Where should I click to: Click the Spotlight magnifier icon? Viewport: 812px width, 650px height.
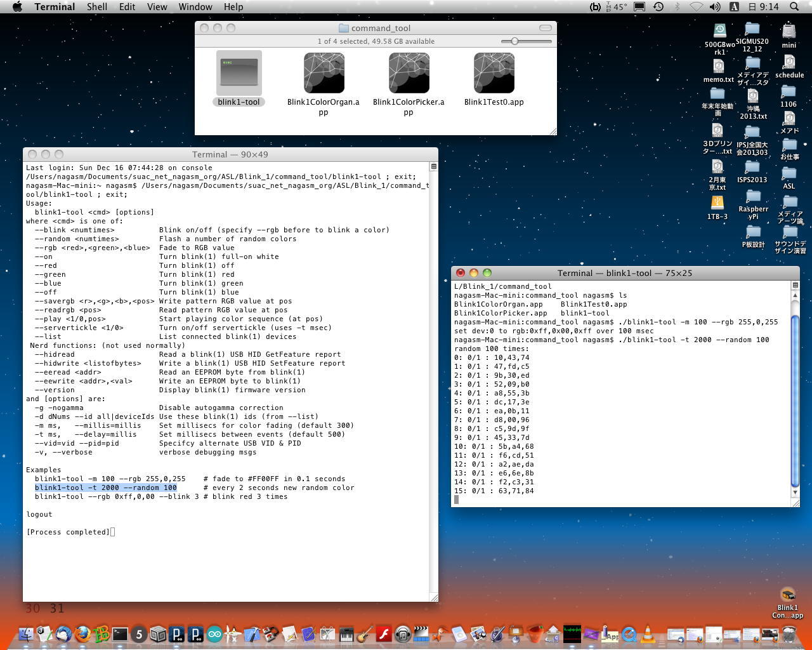[x=794, y=6]
